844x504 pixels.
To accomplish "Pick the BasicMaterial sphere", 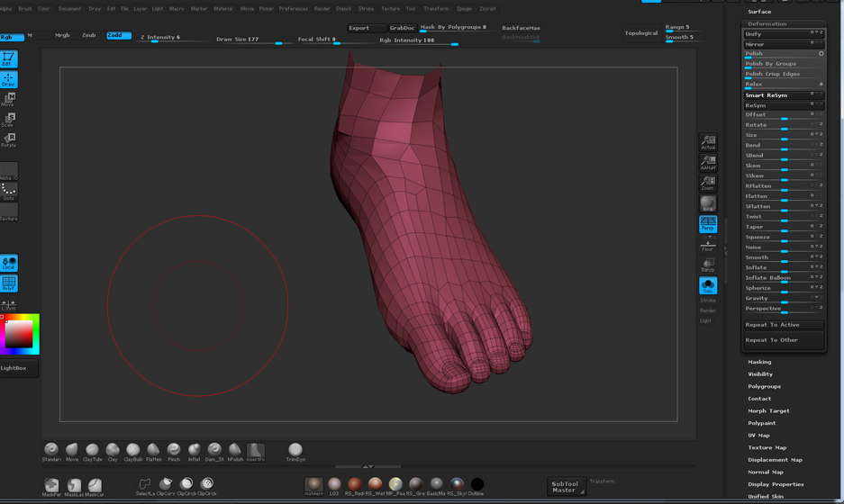I will 437,486.
